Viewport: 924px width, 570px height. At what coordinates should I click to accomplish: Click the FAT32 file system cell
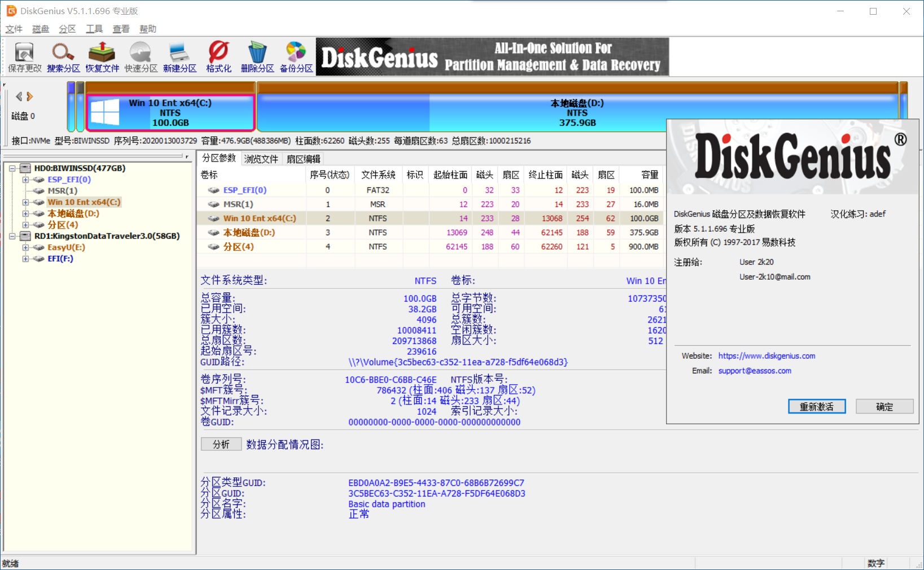[x=378, y=190]
